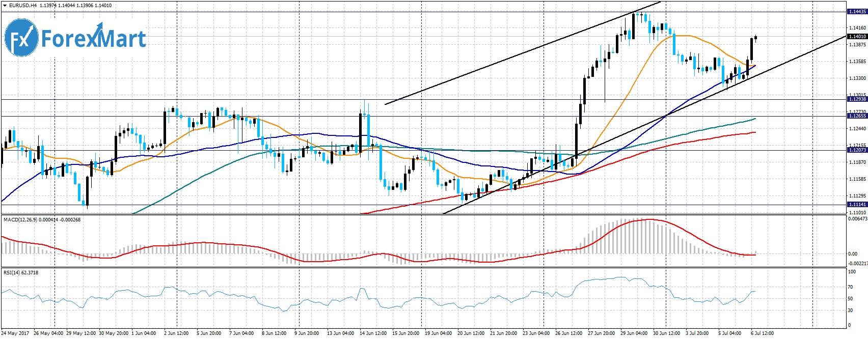Click the 13 Jun 04:00 time label
This screenshot has height=339, width=868.
coord(340,333)
